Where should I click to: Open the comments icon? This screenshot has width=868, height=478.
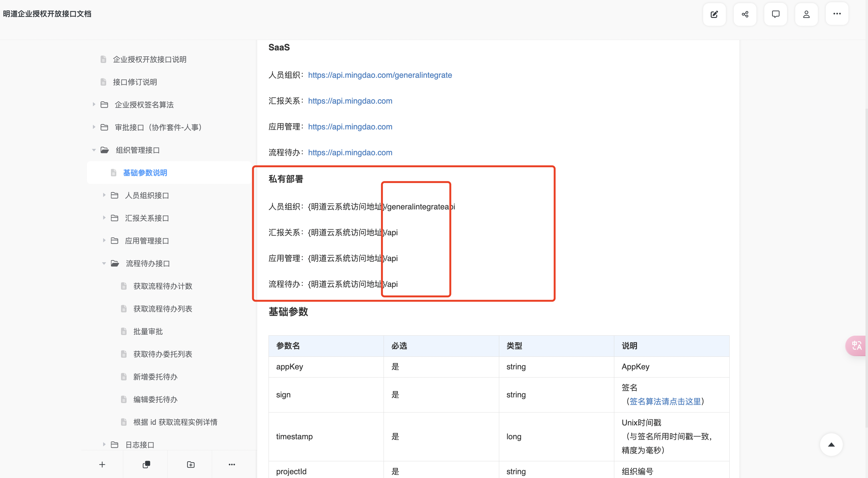(775, 14)
